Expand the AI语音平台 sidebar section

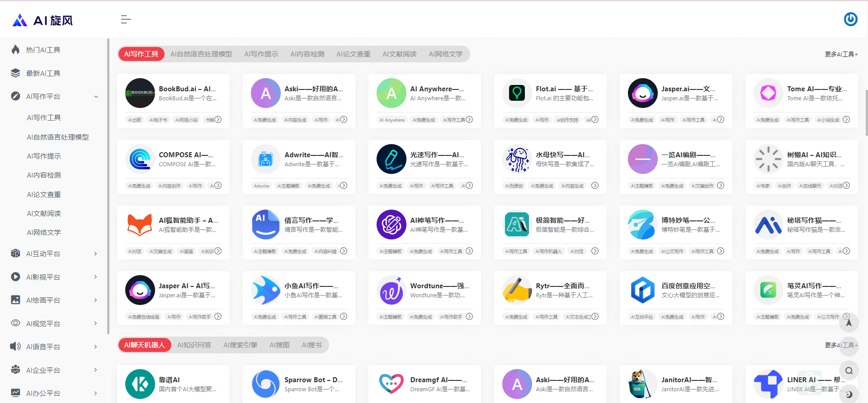[x=96, y=347]
